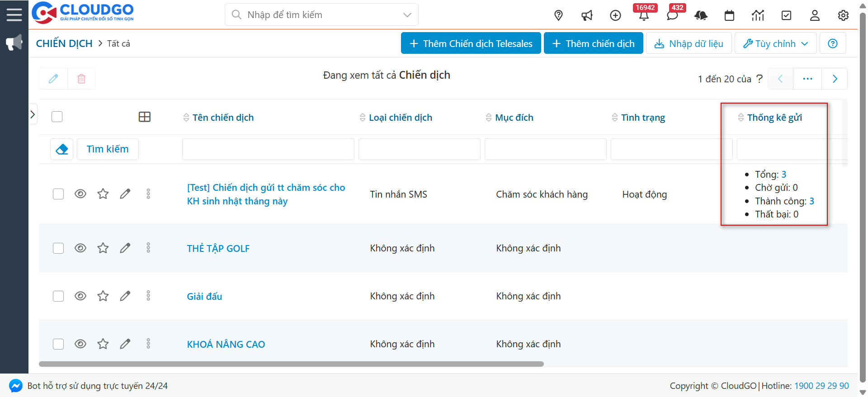Viewport: 868px width, 397px height.
Task: Open three-dot menu for Giải đấu row
Action: point(148,296)
